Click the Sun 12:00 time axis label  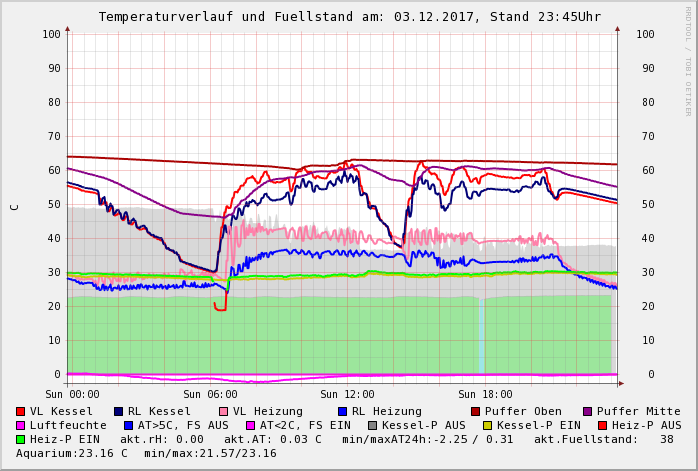click(x=347, y=394)
